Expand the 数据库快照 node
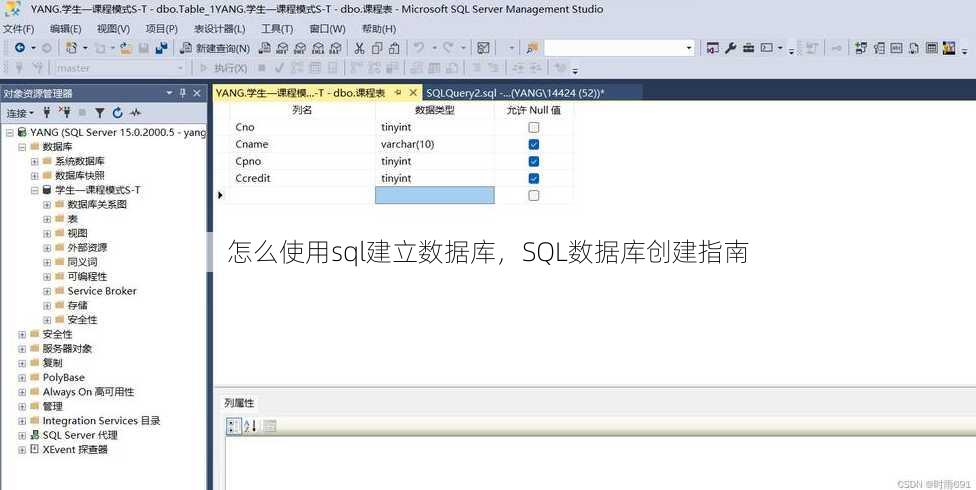The width and height of the screenshot is (976, 490). coord(34,176)
